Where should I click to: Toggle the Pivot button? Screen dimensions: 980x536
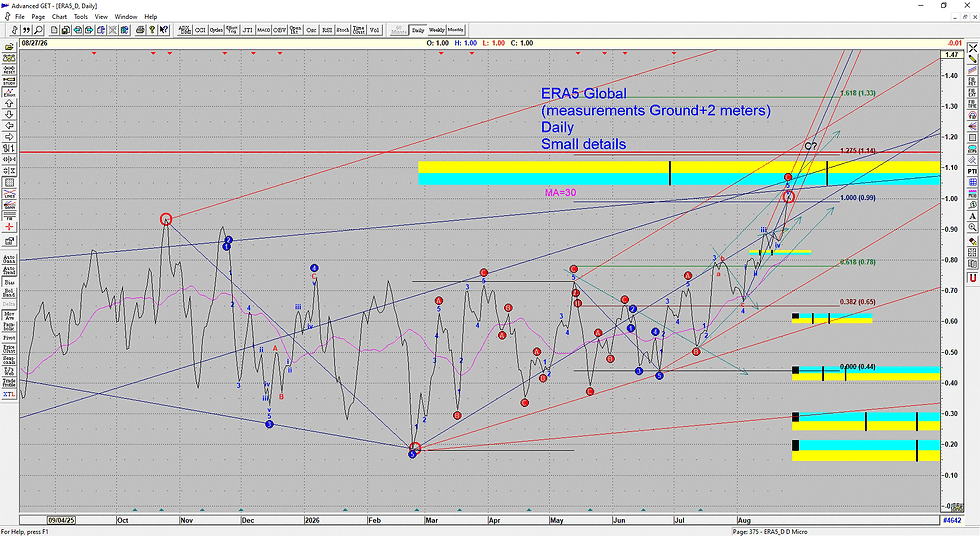(x=9, y=337)
